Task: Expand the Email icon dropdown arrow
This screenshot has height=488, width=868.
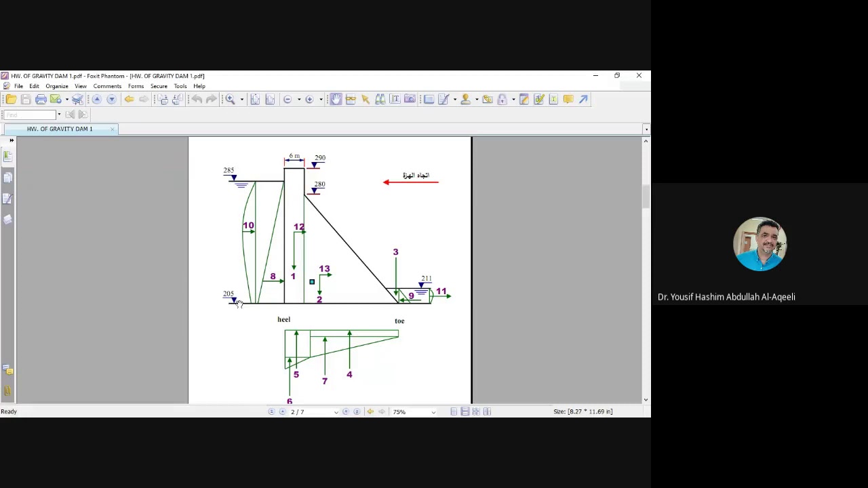Action: tap(66, 100)
